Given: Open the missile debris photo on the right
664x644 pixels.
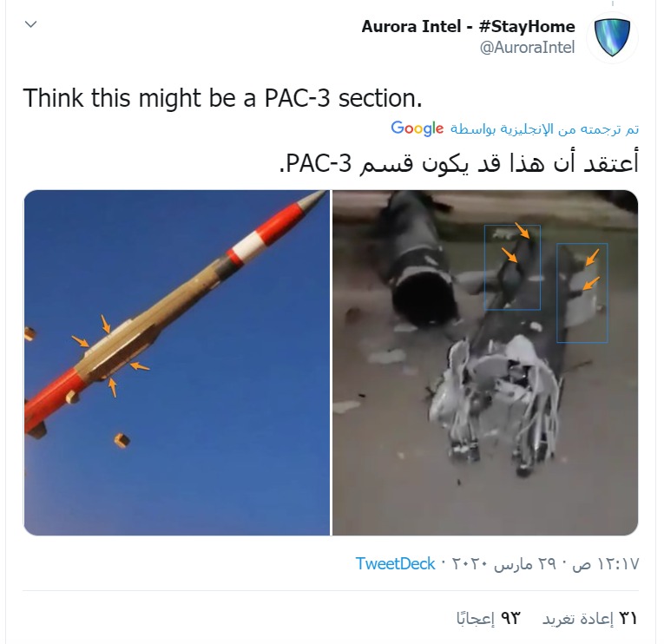Looking at the screenshot, I should [x=485, y=363].
